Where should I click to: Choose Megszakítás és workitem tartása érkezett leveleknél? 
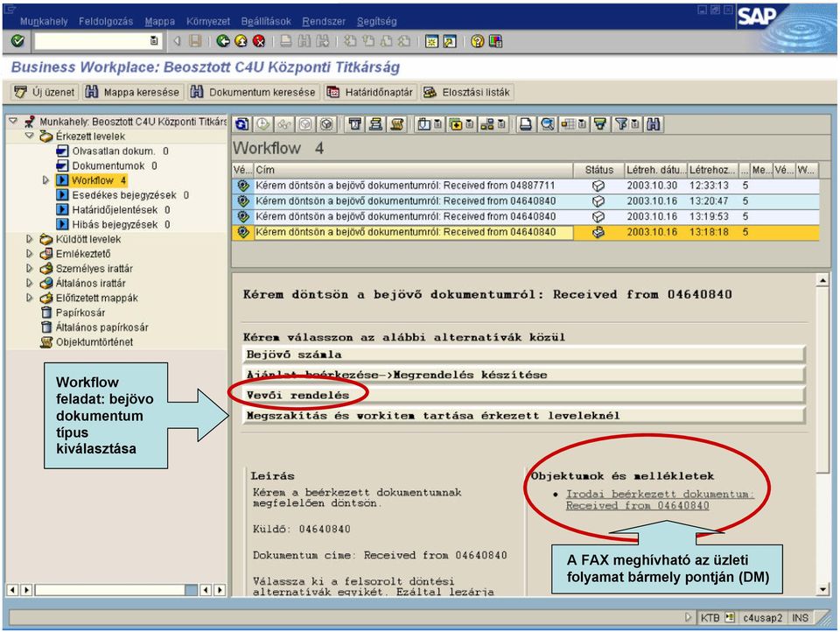pyautogui.click(x=523, y=416)
